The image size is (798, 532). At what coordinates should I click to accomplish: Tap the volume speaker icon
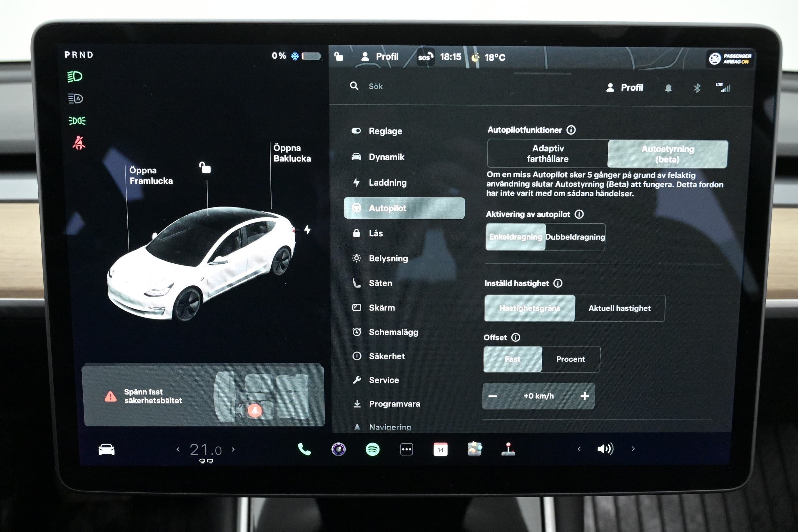click(605, 449)
